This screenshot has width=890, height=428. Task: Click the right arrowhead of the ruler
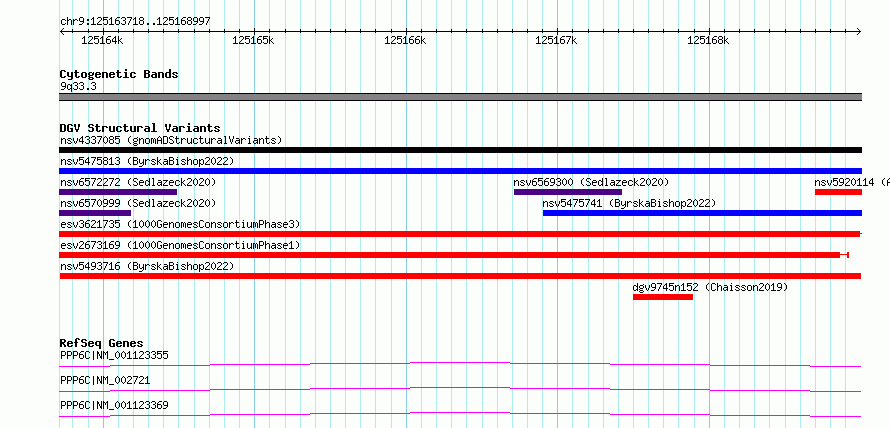tap(859, 31)
